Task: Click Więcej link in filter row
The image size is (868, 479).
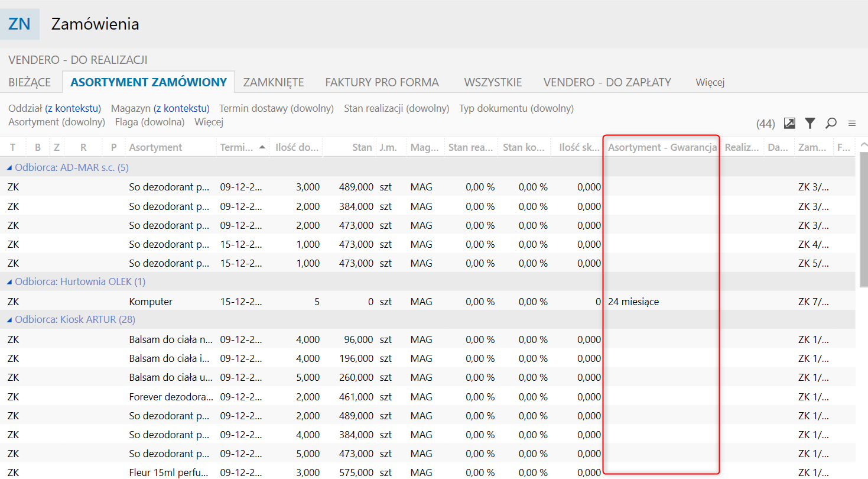Action: click(x=209, y=122)
